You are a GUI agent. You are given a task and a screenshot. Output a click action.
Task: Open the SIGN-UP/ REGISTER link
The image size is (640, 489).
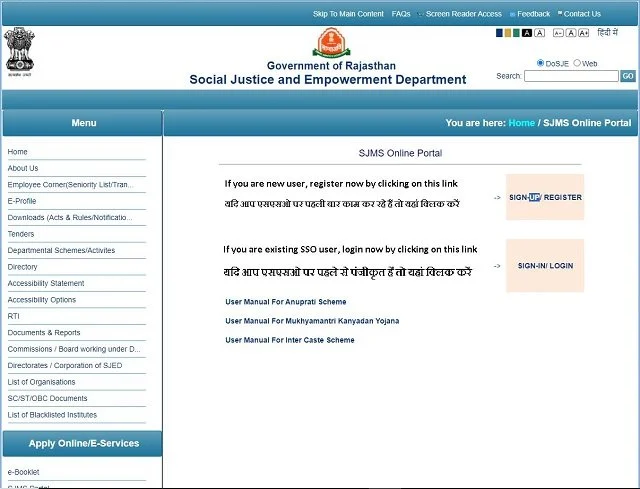point(545,197)
